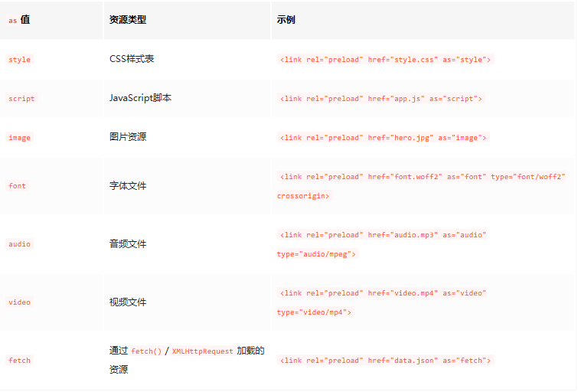Select the "style" value in first column
The height and width of the screenshot is (392, 578).
(x=20, y=60)
